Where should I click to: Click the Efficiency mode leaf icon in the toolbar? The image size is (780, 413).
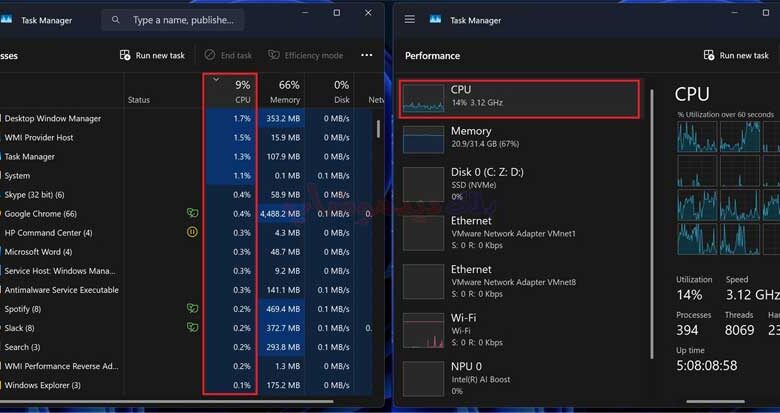pos(273,55)
